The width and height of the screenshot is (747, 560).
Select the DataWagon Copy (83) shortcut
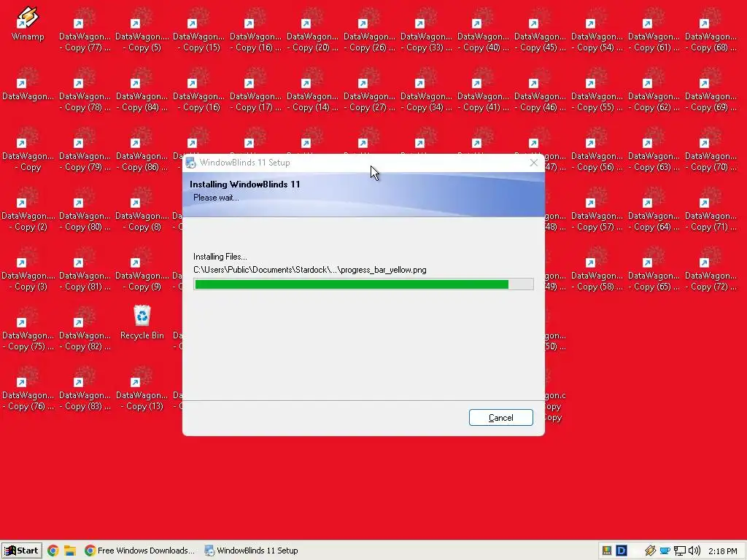click(85, 389)
